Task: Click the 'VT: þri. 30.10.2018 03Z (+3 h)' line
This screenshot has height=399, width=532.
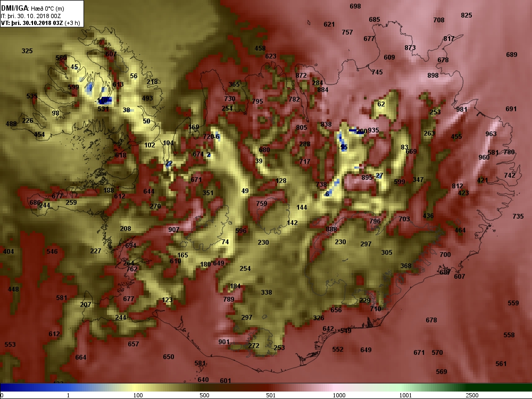Action: pos(40,23)
